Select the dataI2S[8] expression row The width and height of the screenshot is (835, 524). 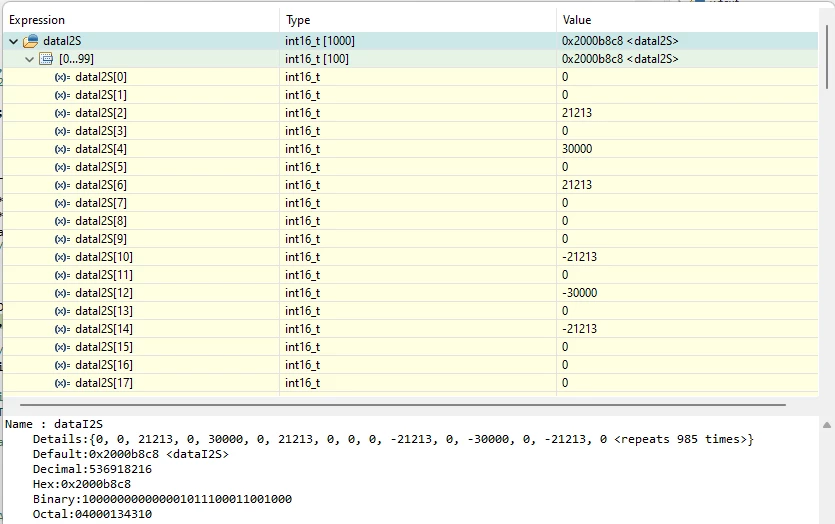point(410,221)
